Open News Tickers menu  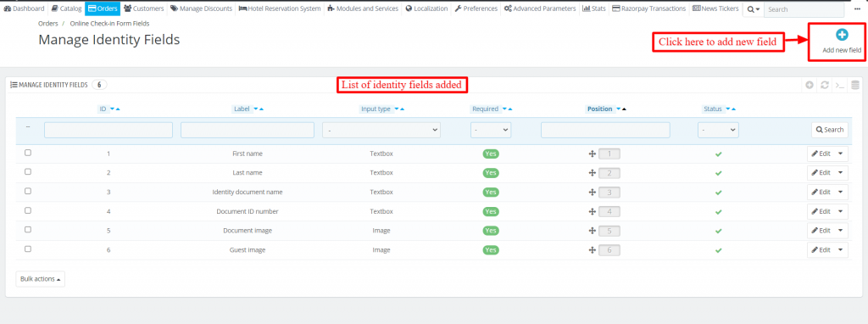715,8
